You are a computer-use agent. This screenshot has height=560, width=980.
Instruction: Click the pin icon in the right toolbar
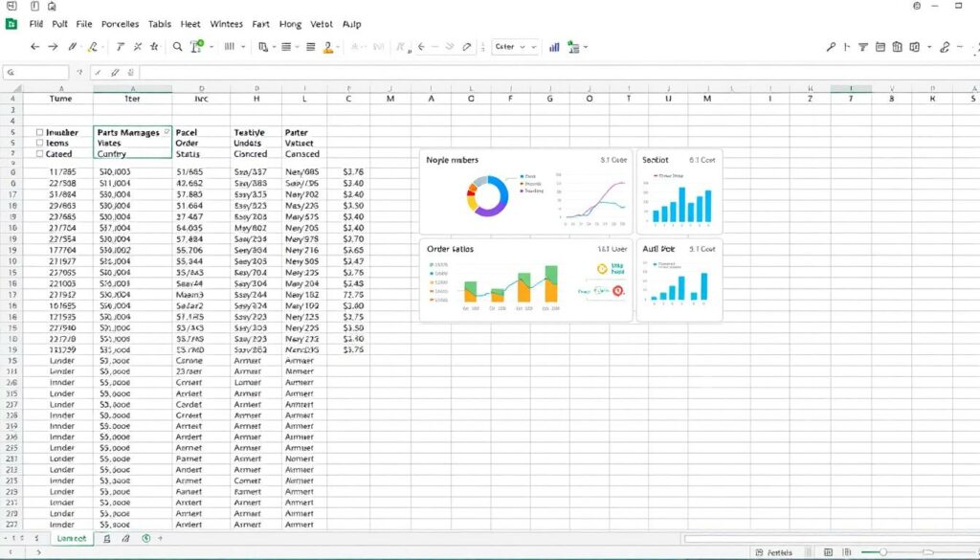[x=831, y=47]
